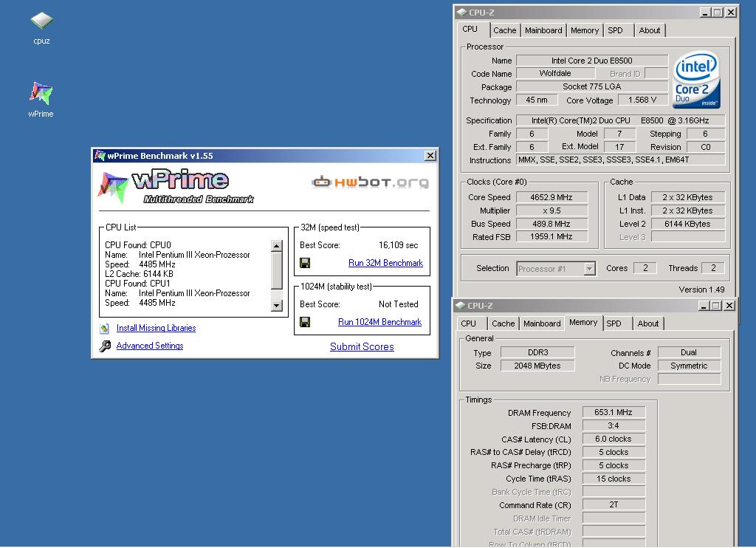Switch to Mainboard tab in lower CPU-Z
This screenshot has width=756, height=548.
click(x=542, y=323)
